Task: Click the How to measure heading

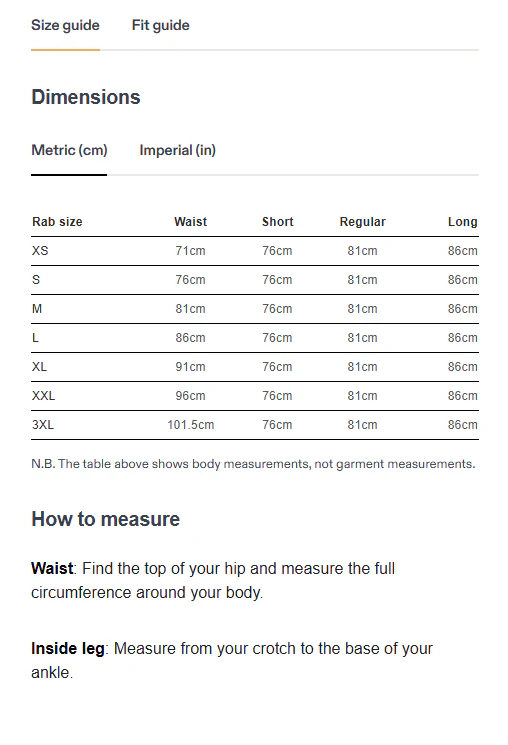Action: [105, 519]
